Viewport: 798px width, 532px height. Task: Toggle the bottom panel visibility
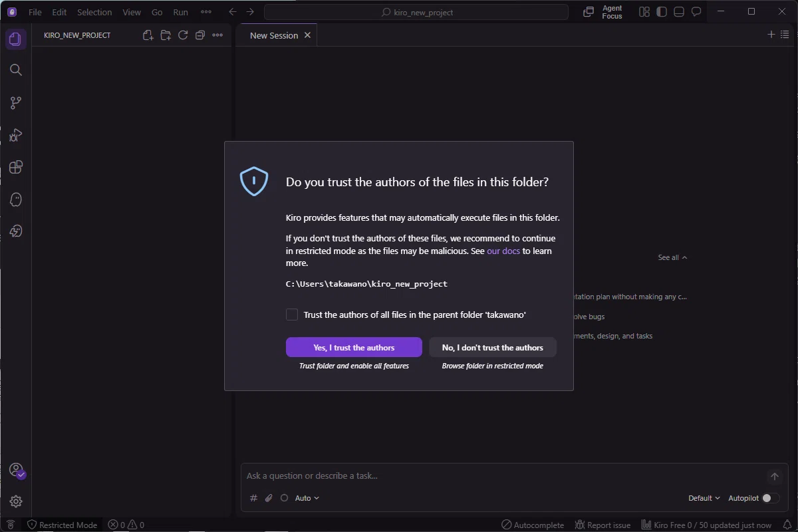(x=679, y=12)
